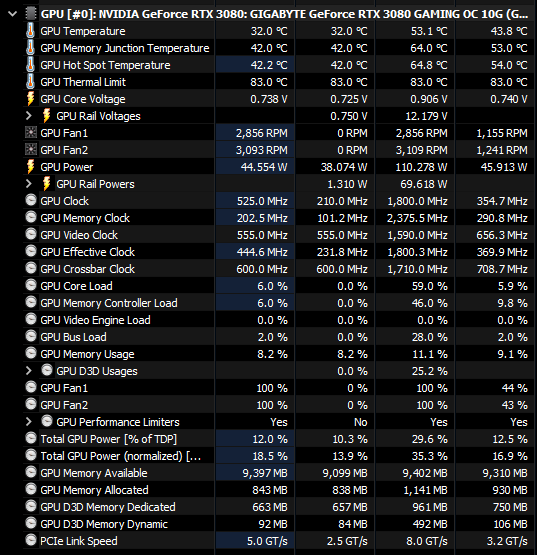Click the thermometer icon for GPU Thermal Limit
The height and width of the screenshot is (555, 537).
tap(30, 82)
